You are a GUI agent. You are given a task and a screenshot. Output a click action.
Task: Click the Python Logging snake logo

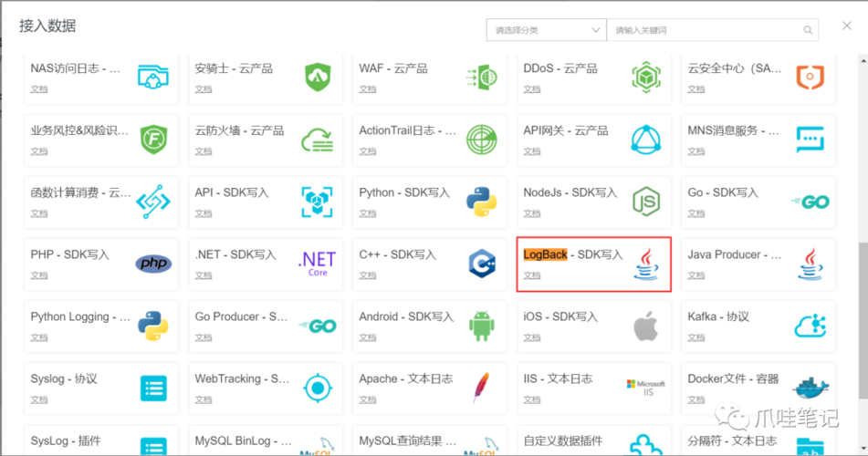(153, 326)
